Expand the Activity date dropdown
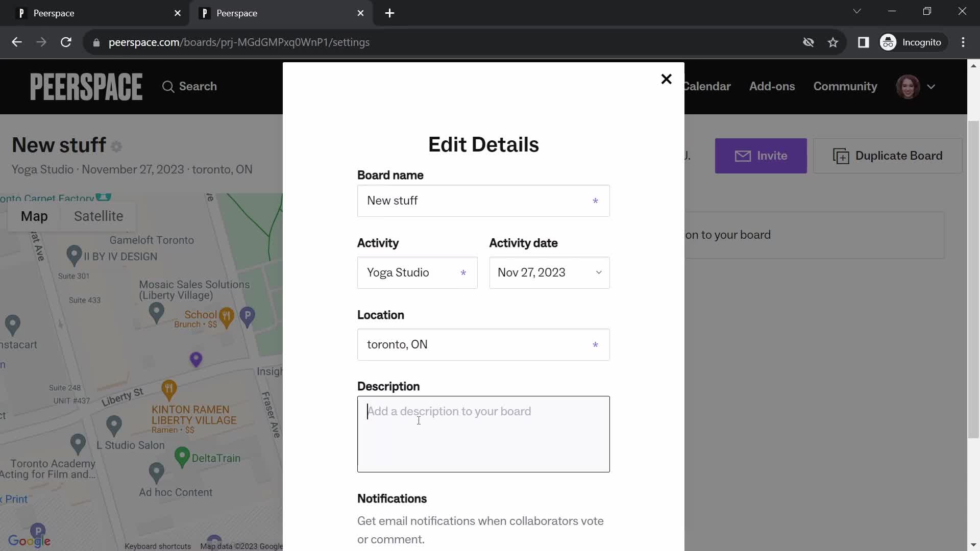This screenshot has height=551, width=980. [549, 272]
